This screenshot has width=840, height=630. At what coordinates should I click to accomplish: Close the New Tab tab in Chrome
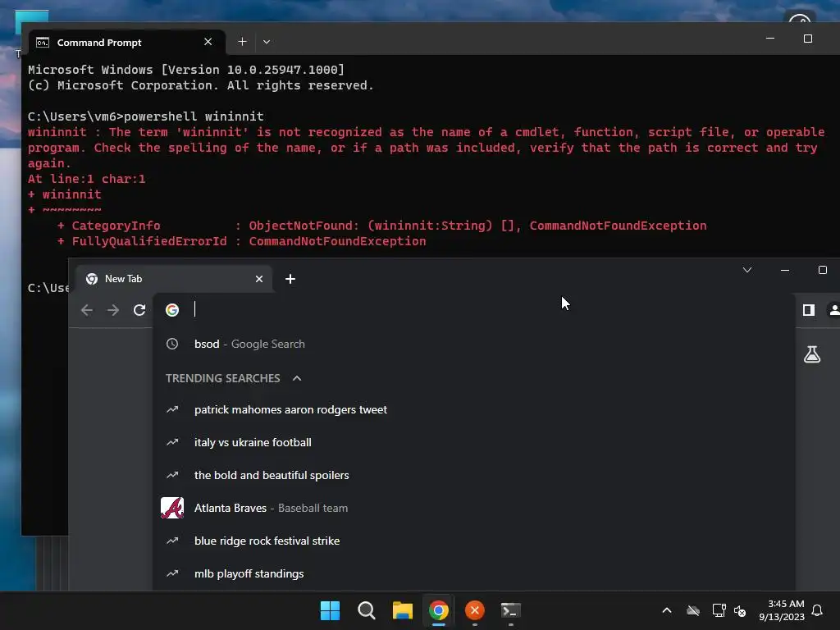pos(259,279)
